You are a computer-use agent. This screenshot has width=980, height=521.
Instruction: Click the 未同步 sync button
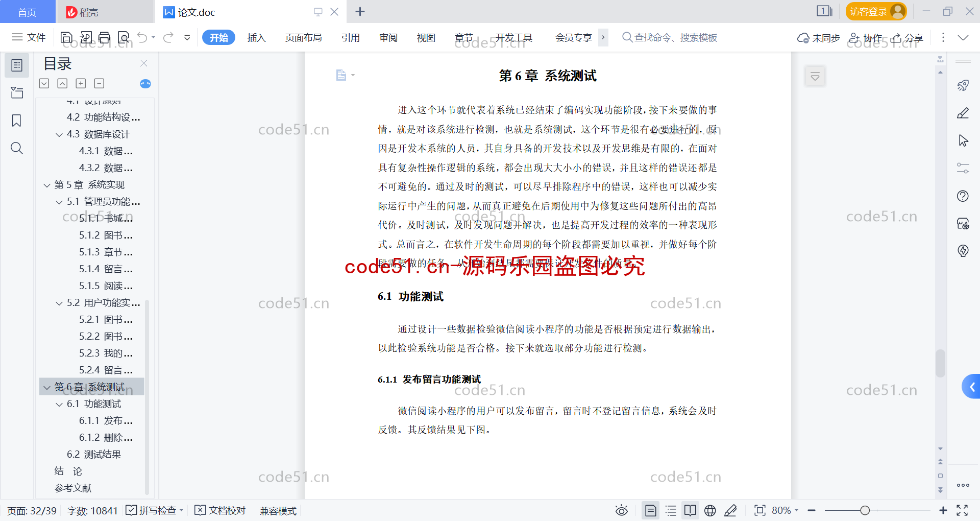[x=819, y=37]
